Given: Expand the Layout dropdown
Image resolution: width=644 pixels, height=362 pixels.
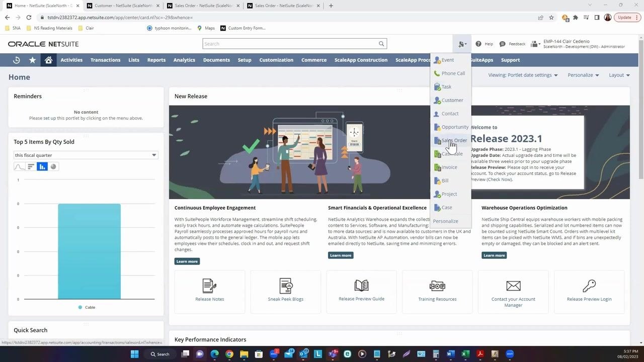Looking at the screenshot, I should coord(619,75).
